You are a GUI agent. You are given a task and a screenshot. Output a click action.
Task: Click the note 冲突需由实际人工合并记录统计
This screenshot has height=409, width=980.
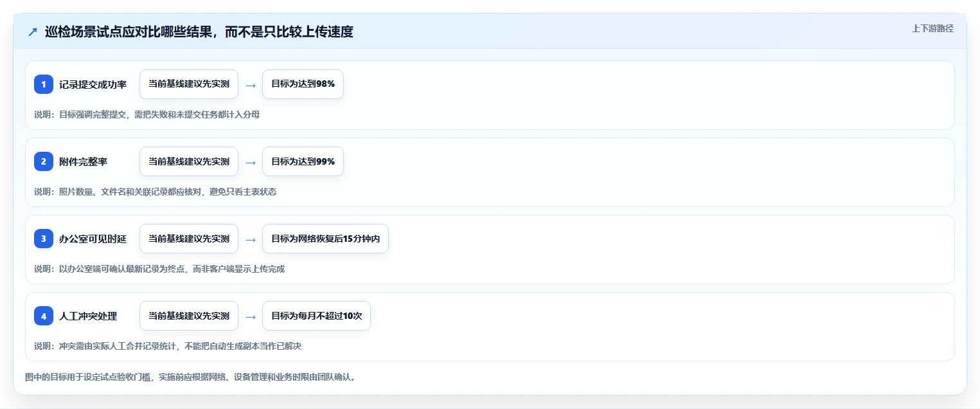tap(168, 346)
